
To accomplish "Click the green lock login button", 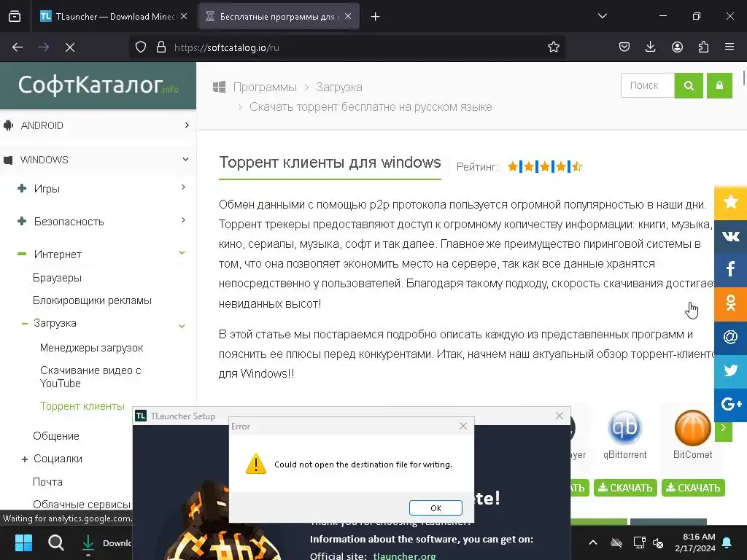I will [719, 85].
